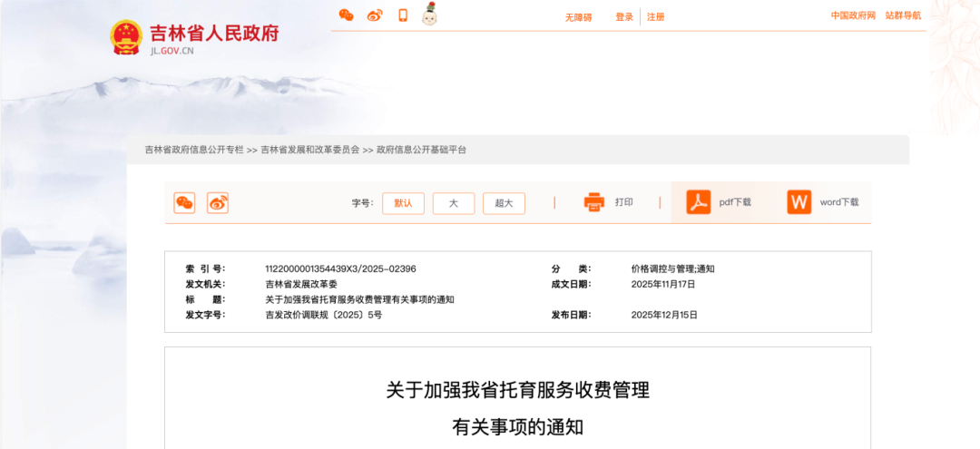Open the Weibo icon in the top header
The height and width of the screenshot is (449, 980).
(375, 15)
